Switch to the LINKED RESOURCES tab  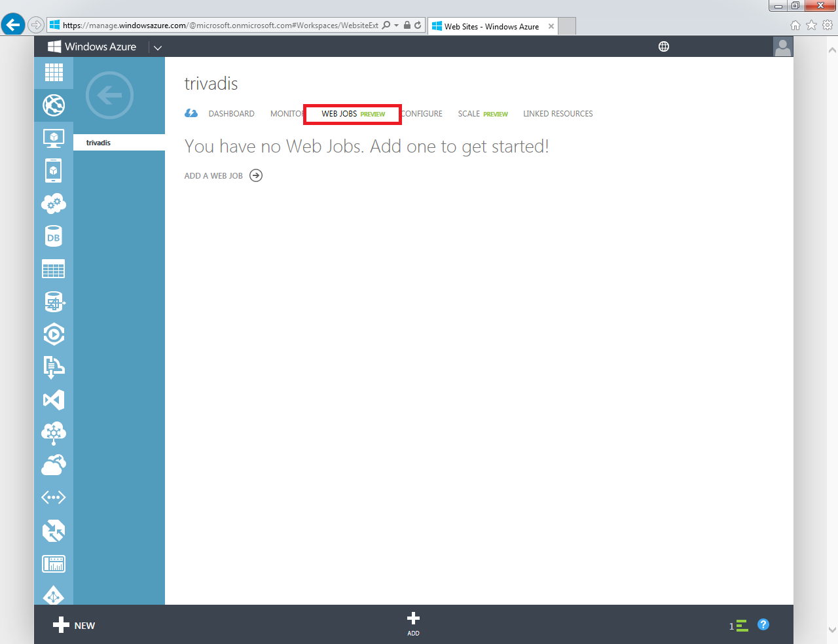pyautogui.click(x=558, y=114)
